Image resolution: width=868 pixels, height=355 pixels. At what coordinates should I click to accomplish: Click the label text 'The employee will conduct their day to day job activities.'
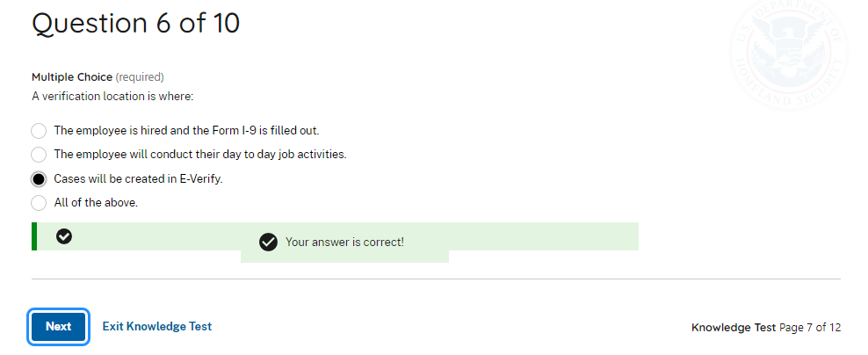[x=199, y=155]
